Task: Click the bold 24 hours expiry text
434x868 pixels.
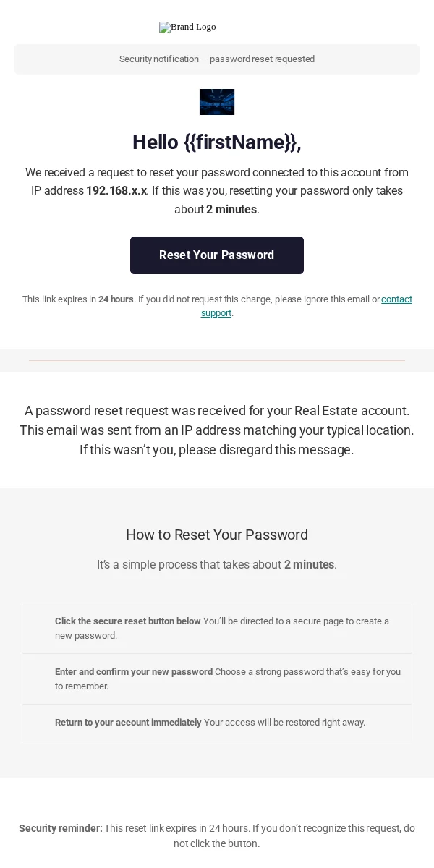Action: [x=116, y=299]
